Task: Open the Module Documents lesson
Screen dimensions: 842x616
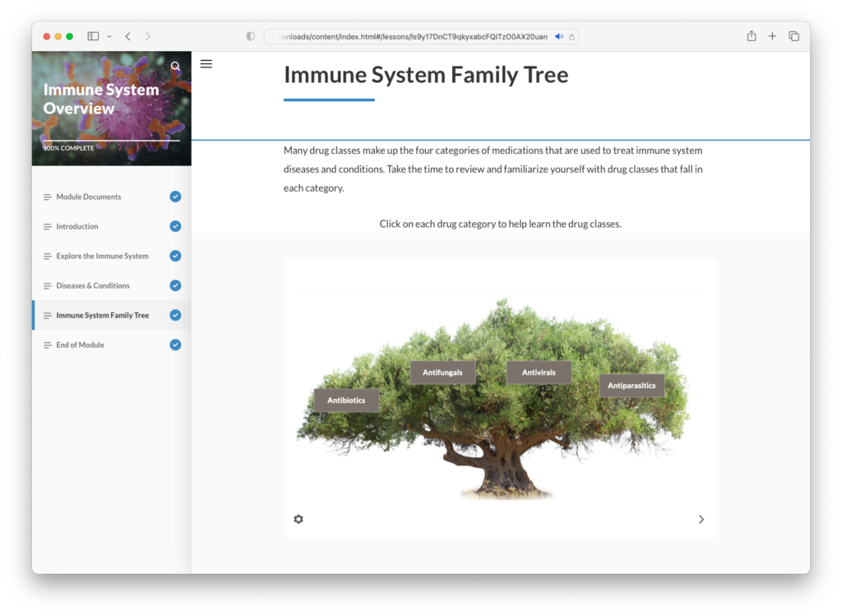Action: pos(112,197)
